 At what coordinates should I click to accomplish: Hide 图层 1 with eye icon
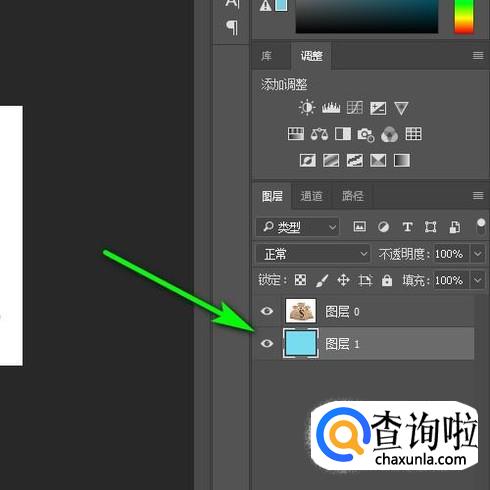click(267, 343)
